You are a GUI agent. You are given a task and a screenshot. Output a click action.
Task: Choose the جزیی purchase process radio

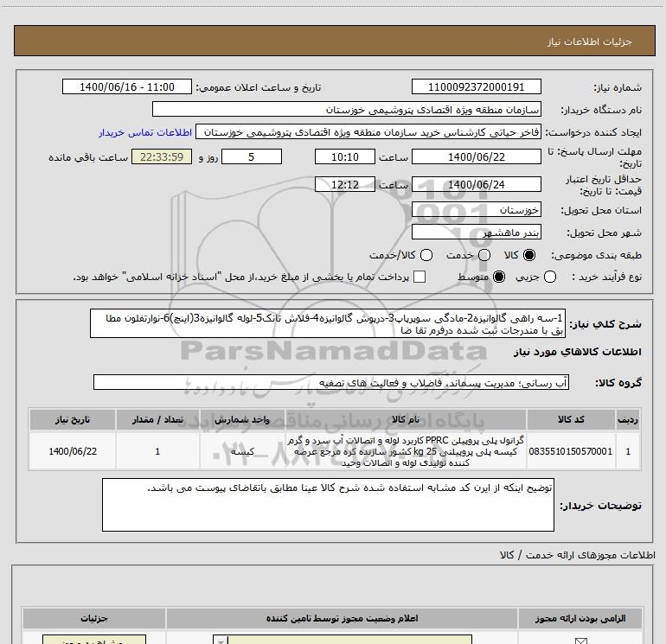(549, 277)
